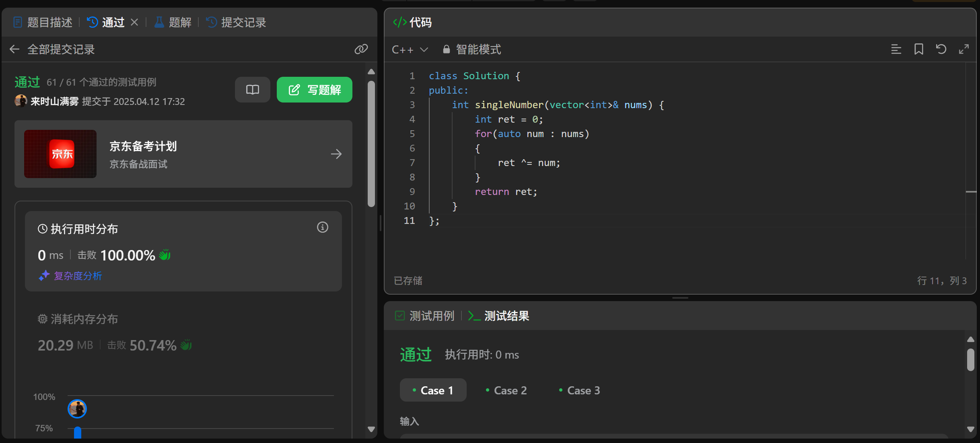
Task: Click the format code icon
Action: pos(896,49)
